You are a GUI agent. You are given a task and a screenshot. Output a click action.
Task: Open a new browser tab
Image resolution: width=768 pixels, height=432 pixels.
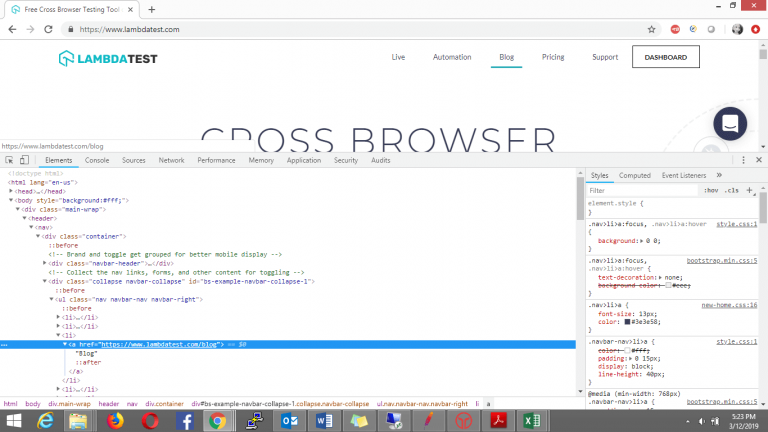coord(151,9)
